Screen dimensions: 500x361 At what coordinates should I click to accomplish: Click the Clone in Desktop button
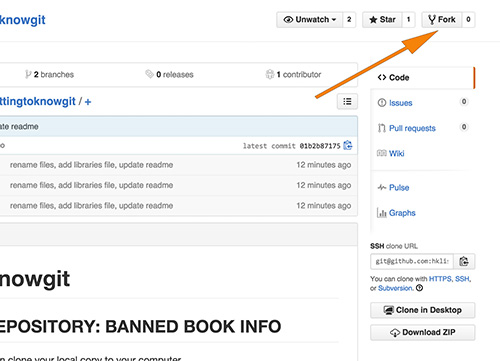coord(422,310)
